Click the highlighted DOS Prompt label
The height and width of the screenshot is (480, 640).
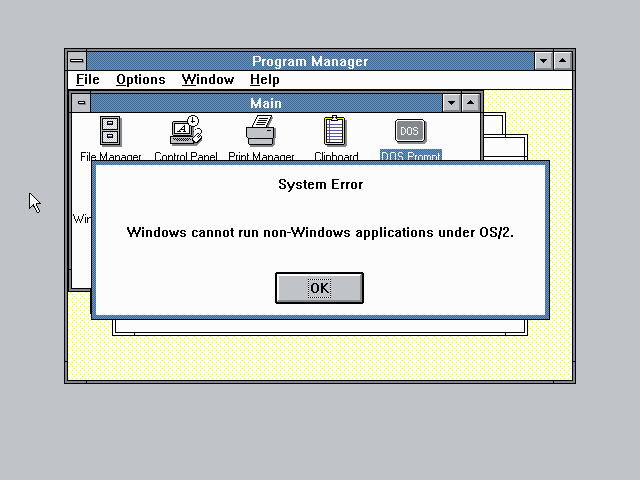(x=411, y=156)
